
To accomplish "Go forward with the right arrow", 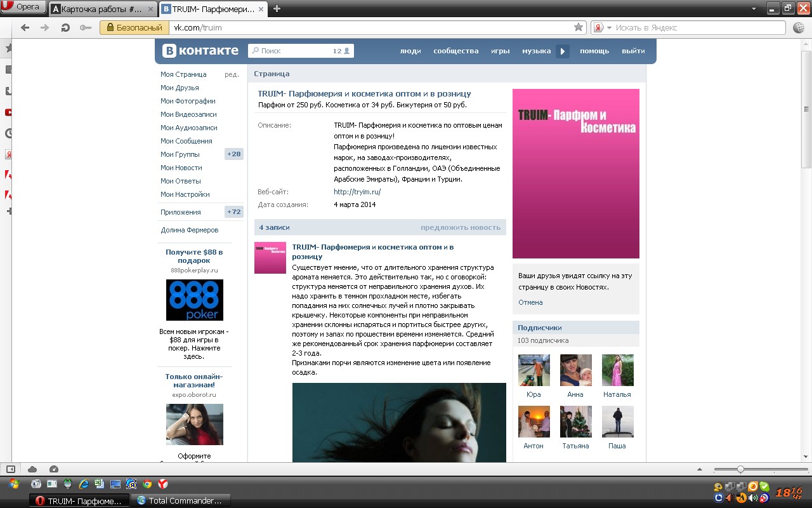I will [x=44, y=27].
